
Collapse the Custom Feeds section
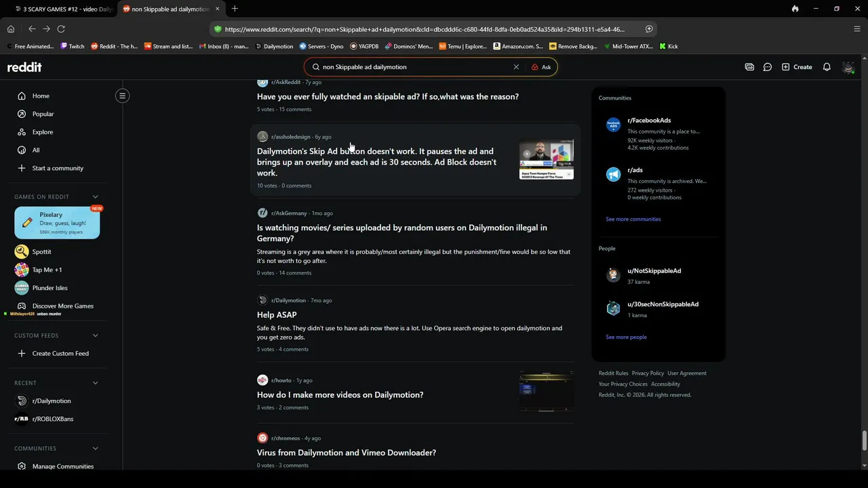[x=95, y=335]
